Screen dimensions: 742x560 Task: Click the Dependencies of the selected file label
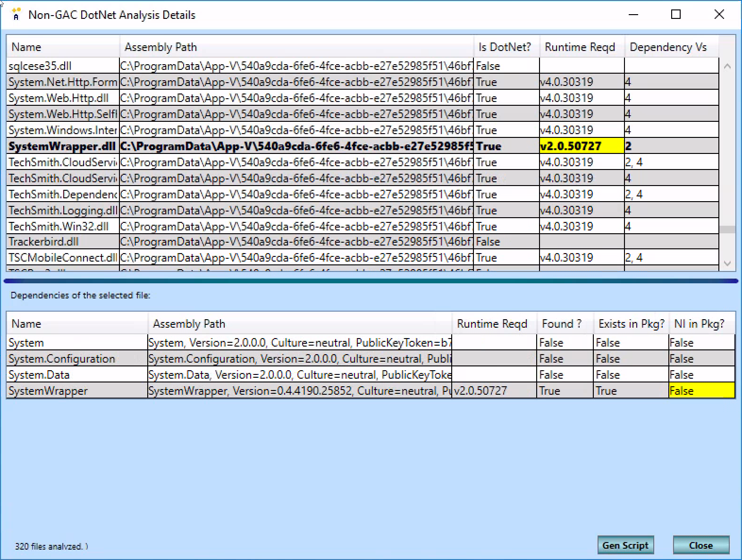(80, 296)
